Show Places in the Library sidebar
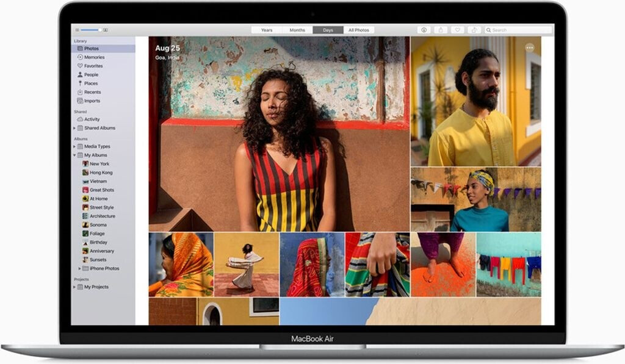The image size is (625, 364). click(90, 84)
